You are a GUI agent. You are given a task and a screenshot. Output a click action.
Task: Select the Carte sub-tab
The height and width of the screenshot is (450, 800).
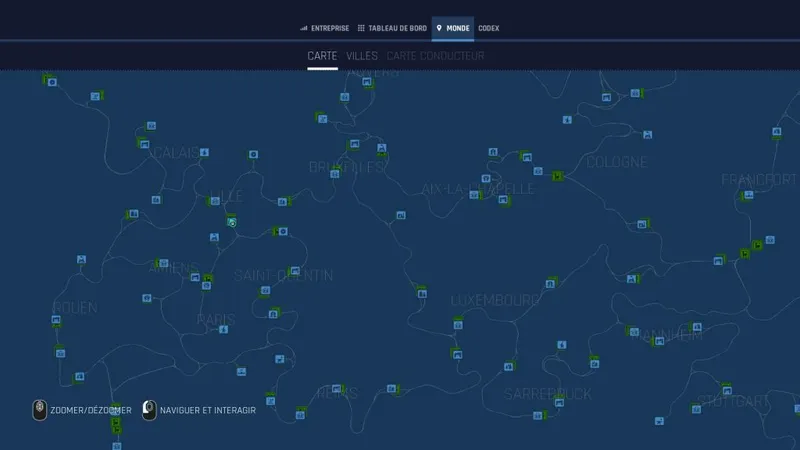coord(322,56)
